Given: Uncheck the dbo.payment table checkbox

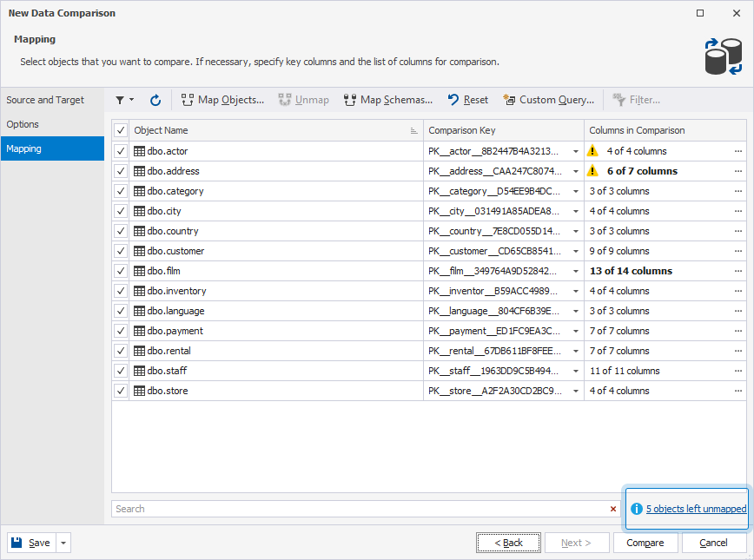Looking at the screenshot, I should [x=121, y=331].
